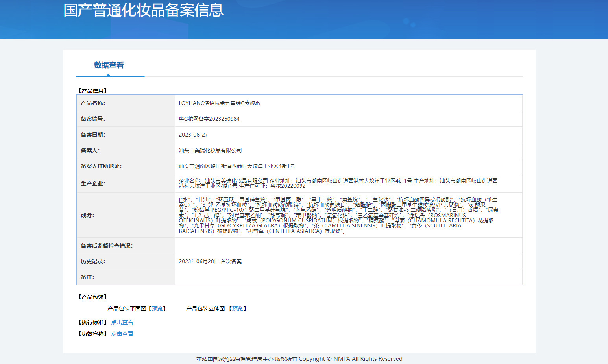This screenshot has height=364, width=608.
Task: Click the 产品名称 row label
Action: [93, 103]
